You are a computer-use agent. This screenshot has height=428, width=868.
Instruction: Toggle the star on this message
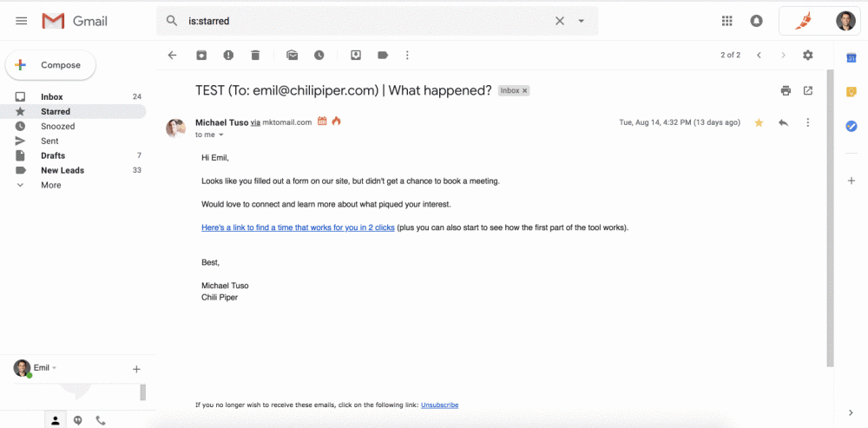(759, 123)
